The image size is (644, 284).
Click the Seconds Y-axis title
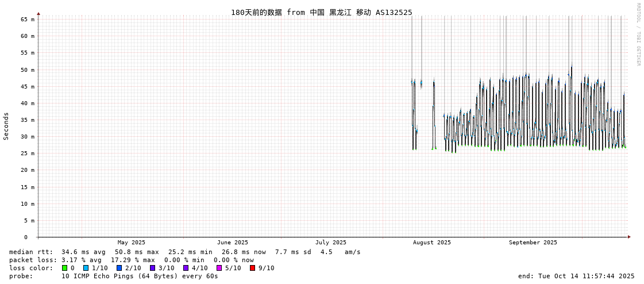point(6,126)
